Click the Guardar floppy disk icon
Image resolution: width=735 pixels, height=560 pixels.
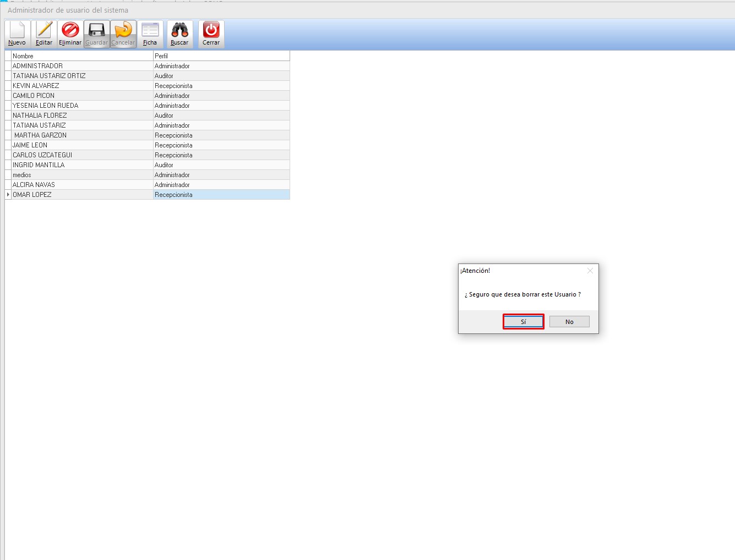[97, 30]
